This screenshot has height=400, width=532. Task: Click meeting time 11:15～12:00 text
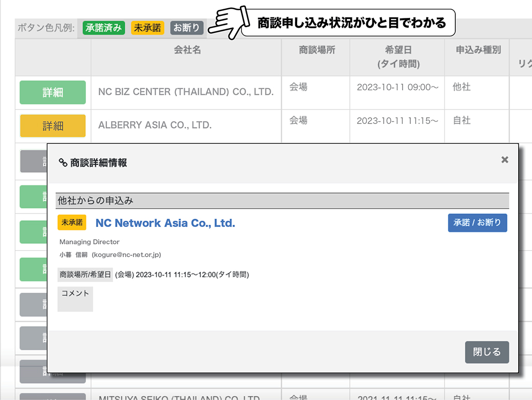coord(195,275)
